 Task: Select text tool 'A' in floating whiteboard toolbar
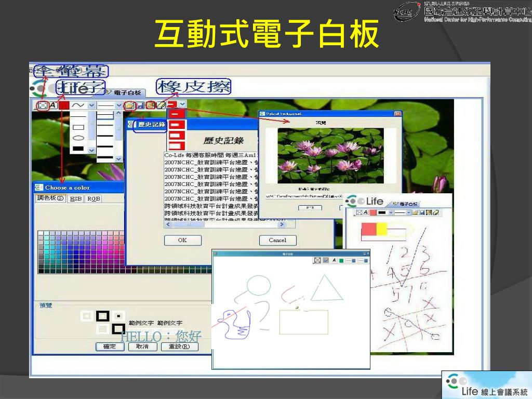coord(334,260)
